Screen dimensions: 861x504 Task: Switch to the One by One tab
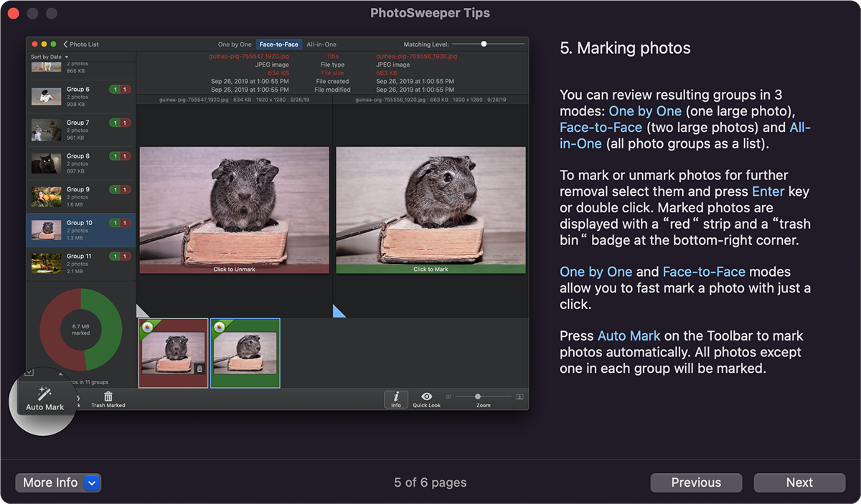click(235, 44)
